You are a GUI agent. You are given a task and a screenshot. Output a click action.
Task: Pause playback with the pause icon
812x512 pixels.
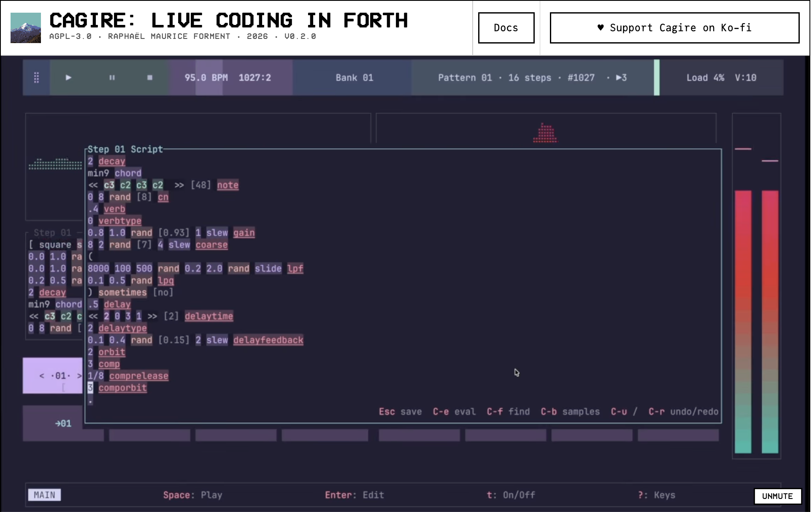112,78
